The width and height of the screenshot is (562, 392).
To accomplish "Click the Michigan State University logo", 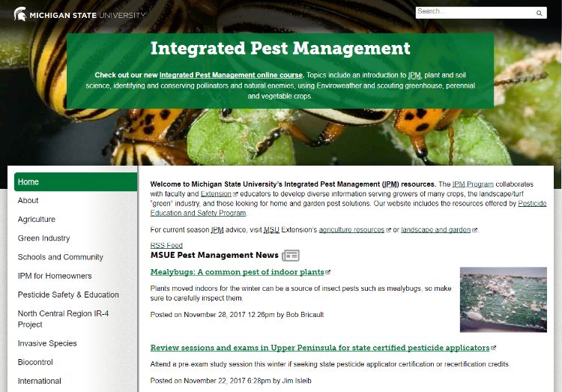I will (x=80, y=13).
